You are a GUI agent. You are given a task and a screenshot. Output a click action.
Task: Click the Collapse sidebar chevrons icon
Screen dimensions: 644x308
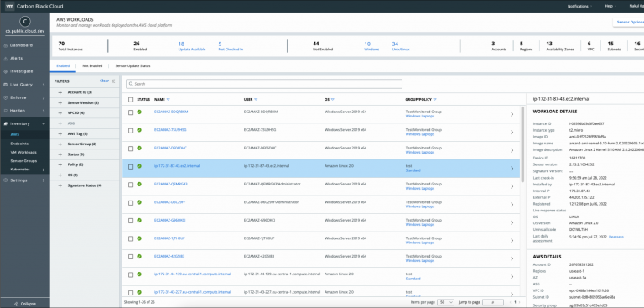point(17,304)
